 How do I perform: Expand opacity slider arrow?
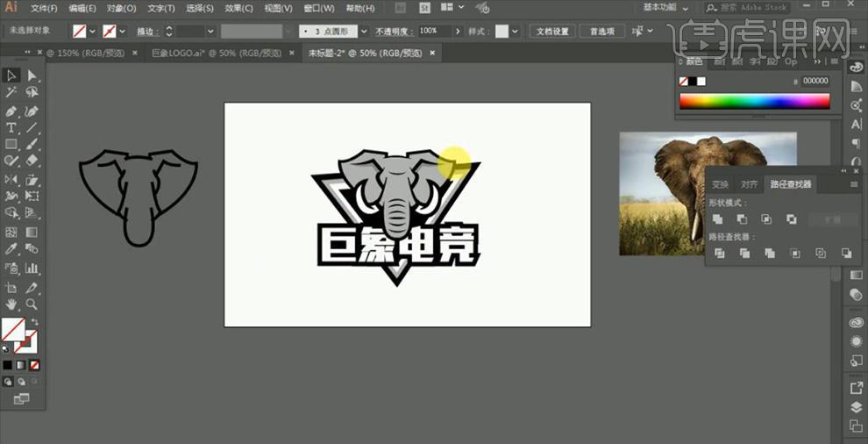pyautogui.click(x=458, y=32)
